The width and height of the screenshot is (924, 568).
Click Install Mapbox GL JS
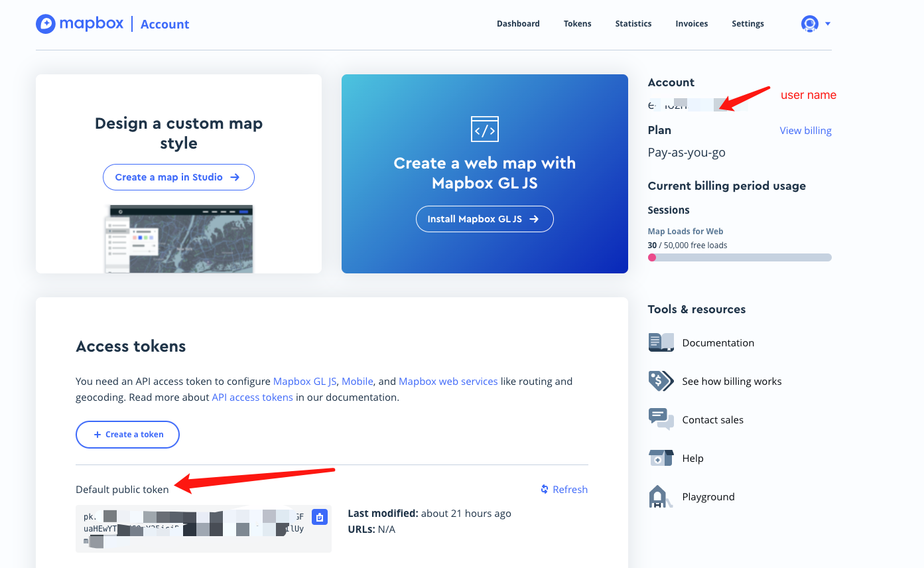[x=484, y=218]
